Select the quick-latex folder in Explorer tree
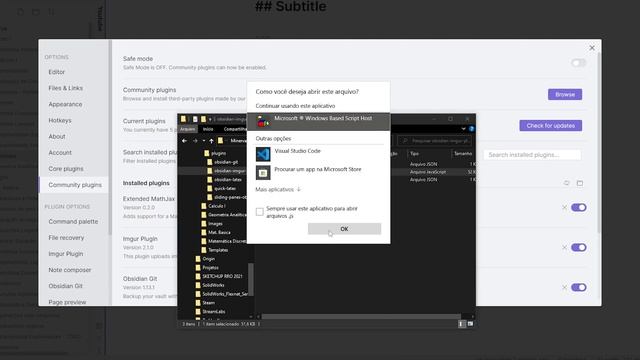The image size is (640, 360). point(222,189)
